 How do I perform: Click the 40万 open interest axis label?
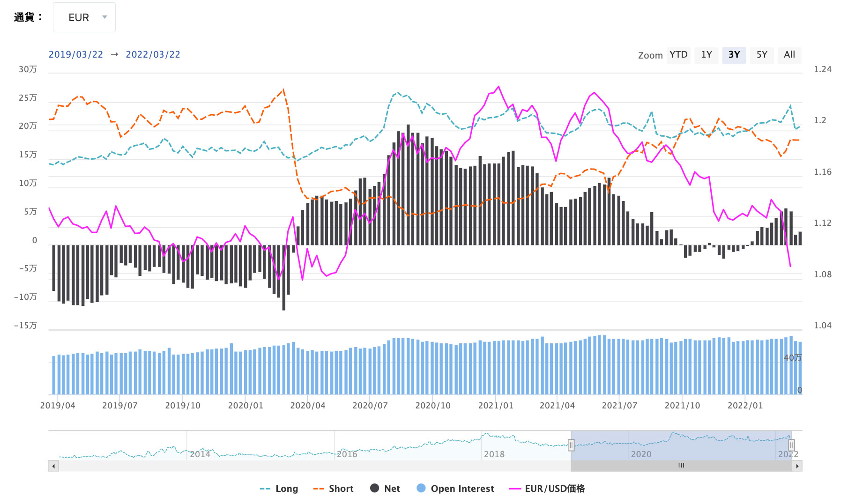793,358
